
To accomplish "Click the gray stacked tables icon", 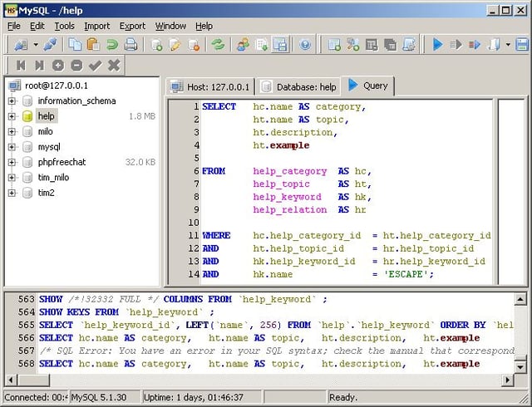I will point(390,44).
